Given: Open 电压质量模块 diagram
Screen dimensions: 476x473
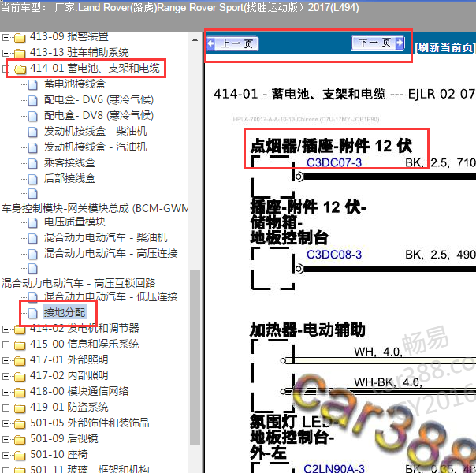Looking at the screenshot, I should tap(75, 222).
